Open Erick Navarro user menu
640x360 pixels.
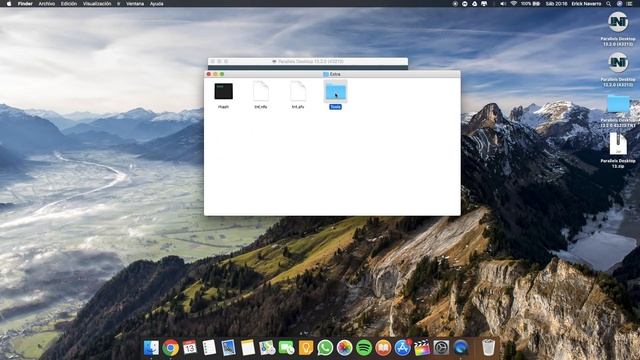click(x=586, y=4)
